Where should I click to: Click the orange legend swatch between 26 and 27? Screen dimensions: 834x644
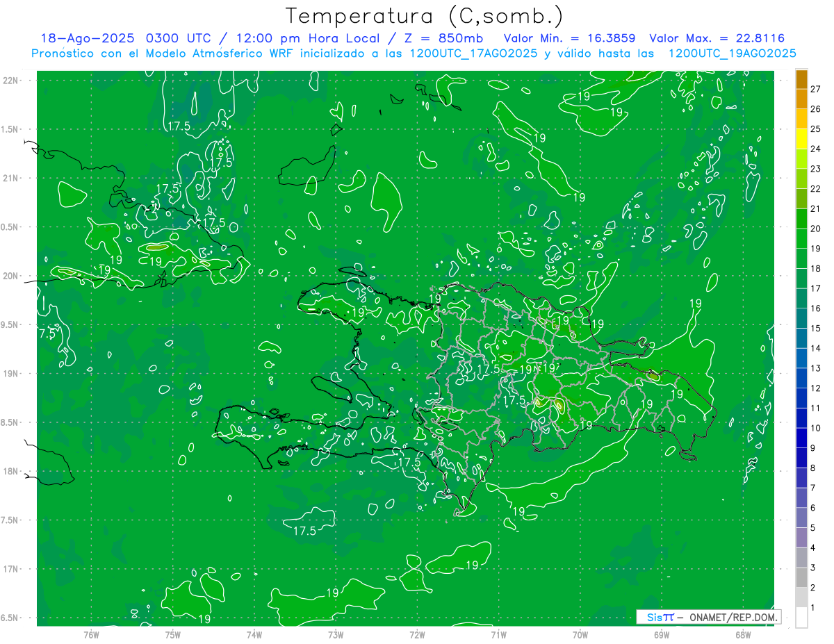(x=801, y=99)
